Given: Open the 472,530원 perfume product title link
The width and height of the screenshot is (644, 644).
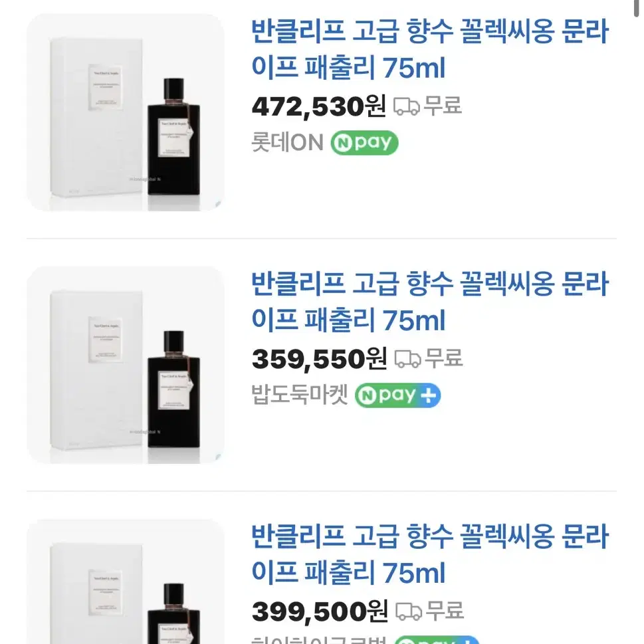Looking at the screenshot, I should pos(429,49).
